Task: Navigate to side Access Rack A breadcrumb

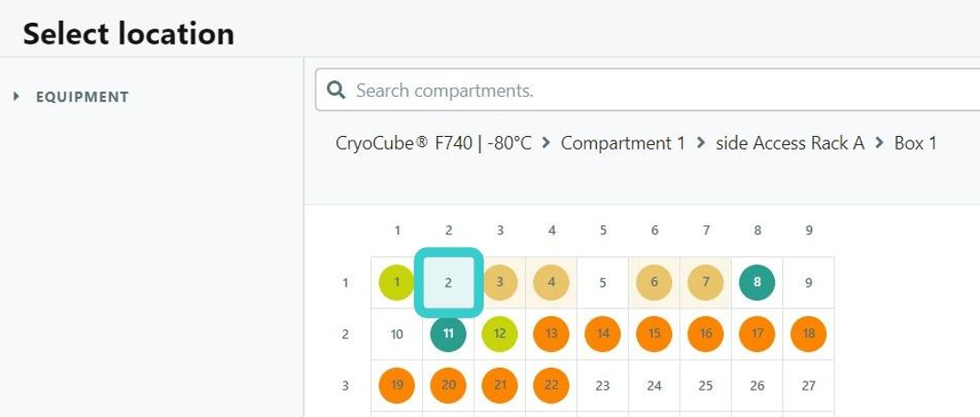Action: [x=790, y=143]
